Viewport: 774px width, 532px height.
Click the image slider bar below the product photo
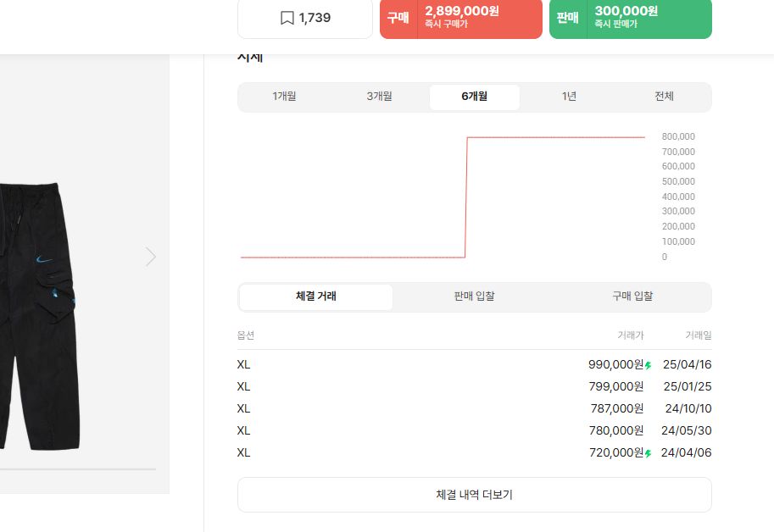(76, 468)
